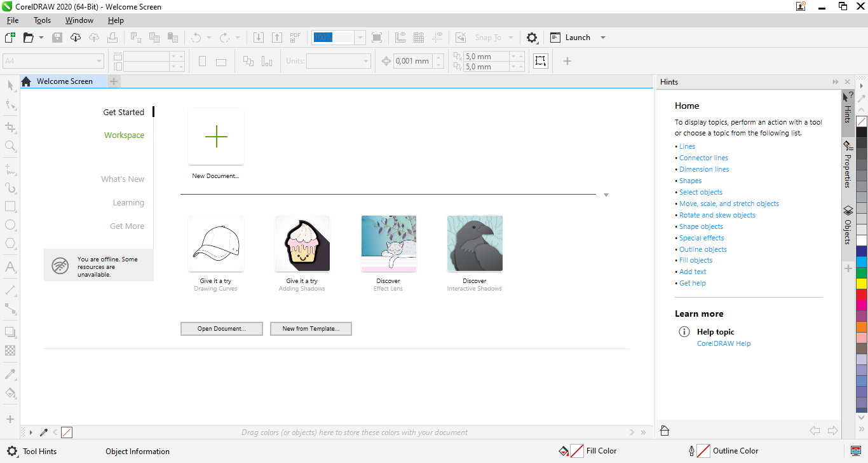Pick the yellow swatch in color palette
This screenshot has width=868, height=463.
862,284
